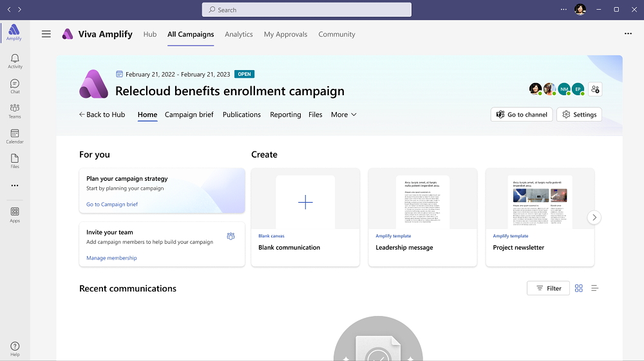Open the Chat icon in sidebar
644x361 pixels.
(x=15, y=86)
